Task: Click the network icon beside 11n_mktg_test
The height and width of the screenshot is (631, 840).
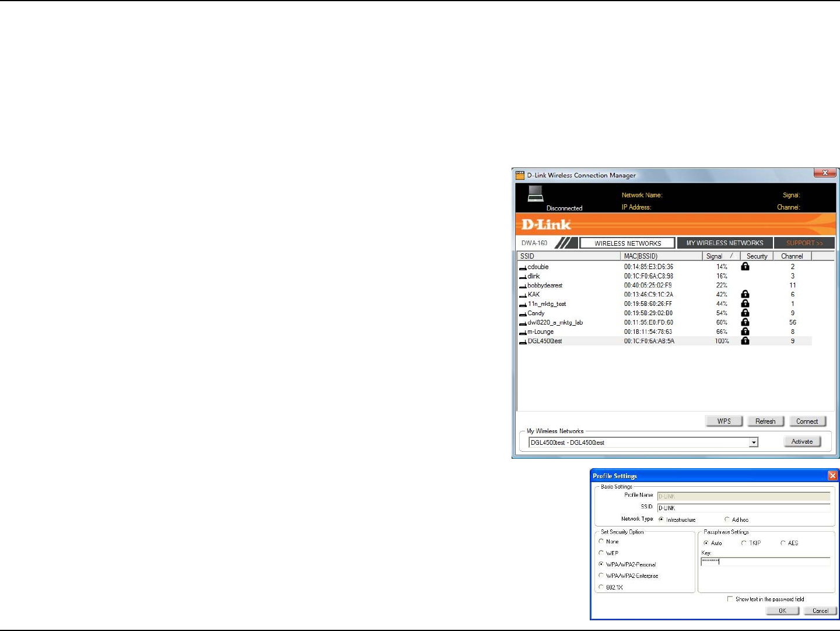Action: [x=523, y=305]
